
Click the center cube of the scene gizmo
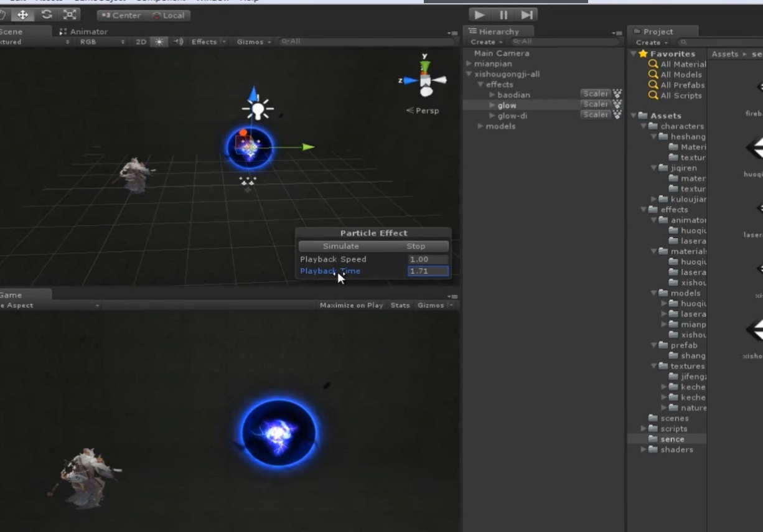(426, 80)
